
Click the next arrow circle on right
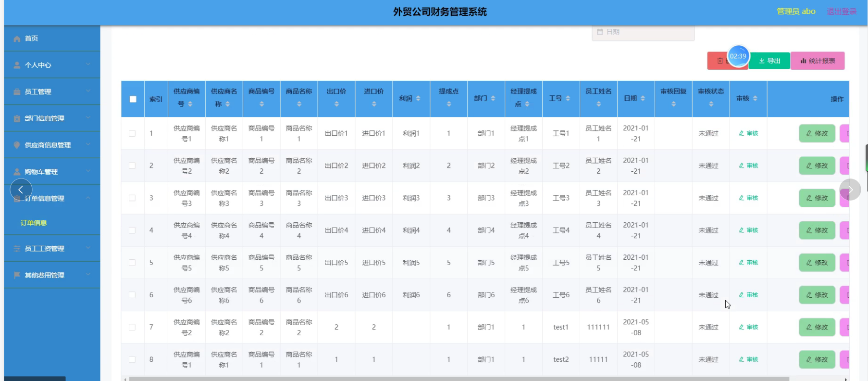850,190
